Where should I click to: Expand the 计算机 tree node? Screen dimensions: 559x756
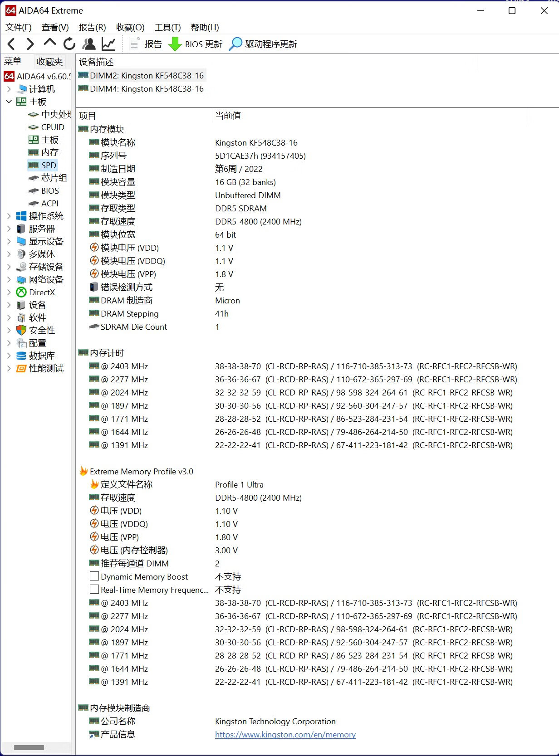pos(9,89)
